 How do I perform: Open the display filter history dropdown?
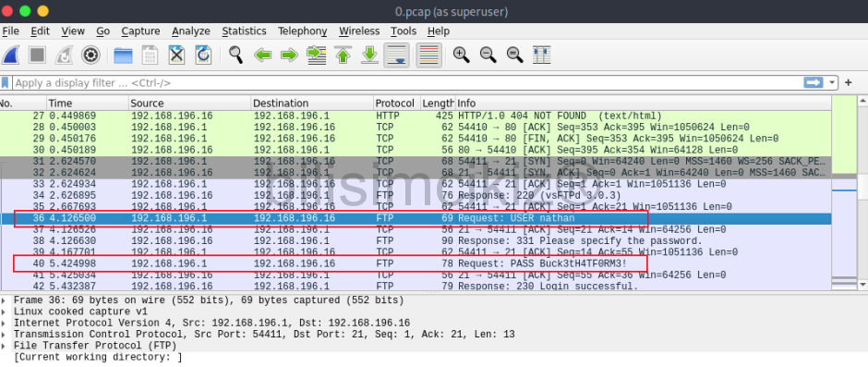pos(832,83)
